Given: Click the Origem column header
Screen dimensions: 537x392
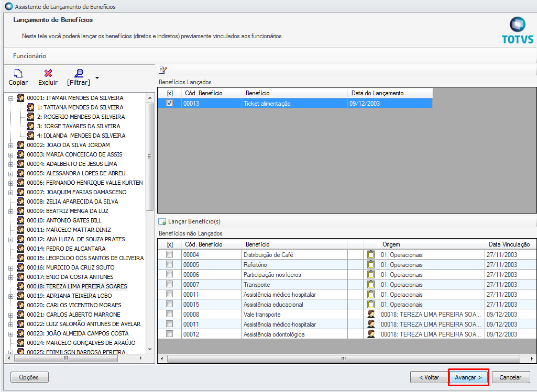Looking at the screenshot, I should (x=432, y=244).
